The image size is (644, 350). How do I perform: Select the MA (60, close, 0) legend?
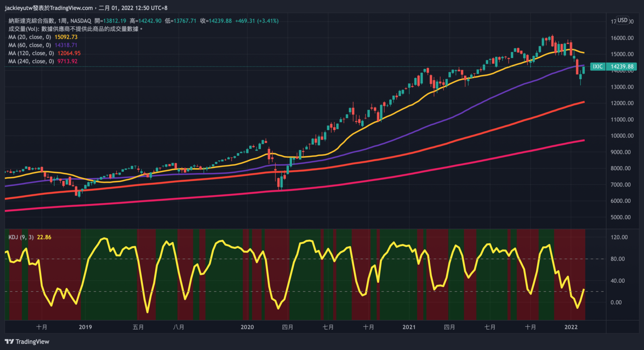coord(30,45)
